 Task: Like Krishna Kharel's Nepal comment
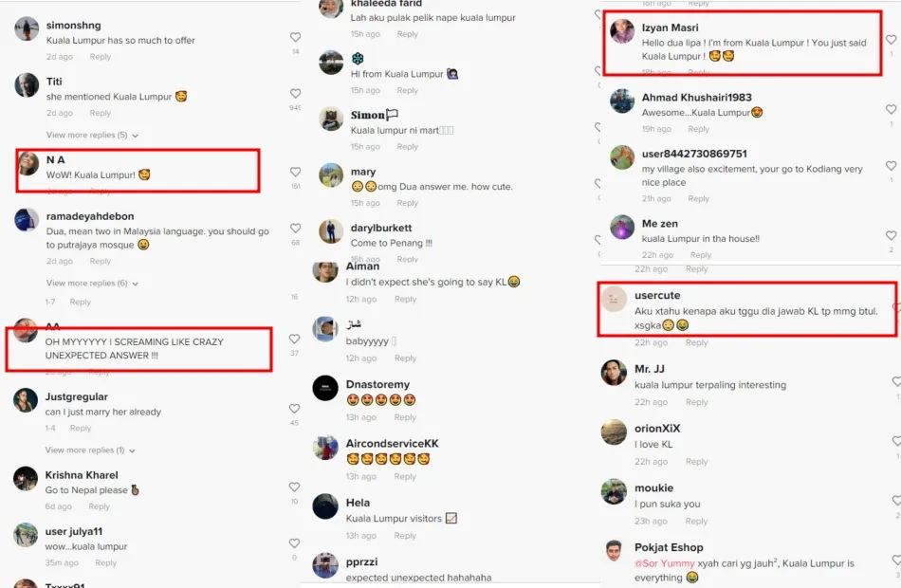click(294, 487)
